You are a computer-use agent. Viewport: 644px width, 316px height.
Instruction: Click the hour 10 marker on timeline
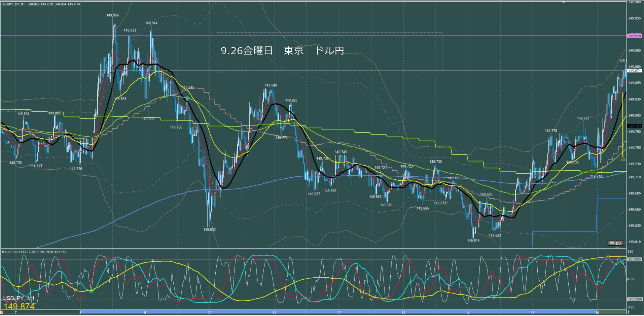tap(210, 313)
